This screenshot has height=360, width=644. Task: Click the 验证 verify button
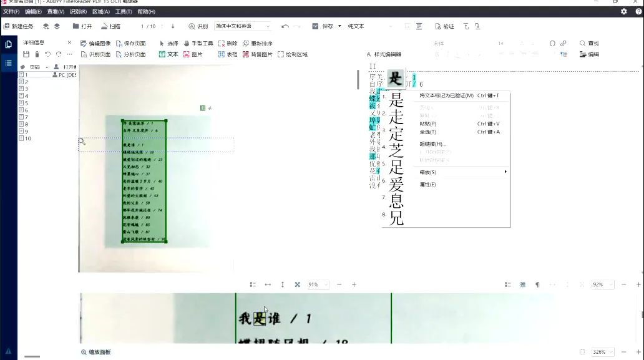point(445,26)
